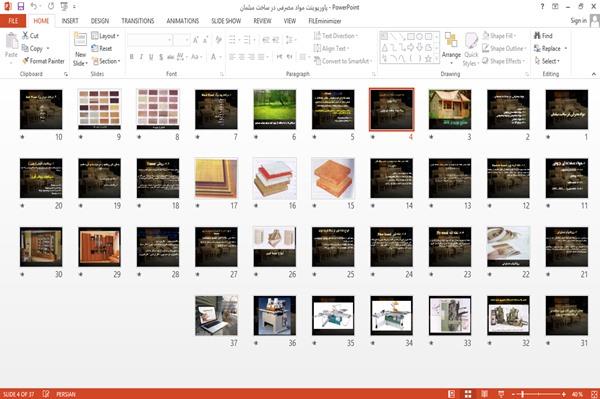Click the Reset slide button
The height and width of the screenshot is (399, 600).
[x=102, y=48]
